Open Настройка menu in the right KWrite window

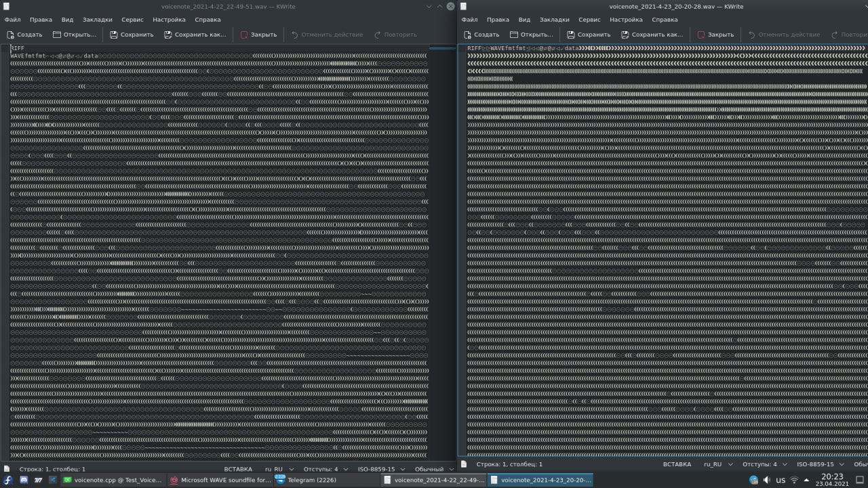click(626, 20)
